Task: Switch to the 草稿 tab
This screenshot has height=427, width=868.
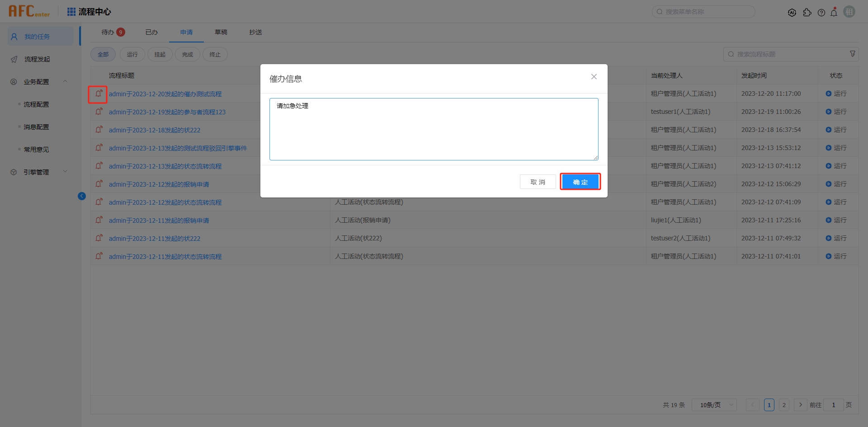Action: coord(221,32)
